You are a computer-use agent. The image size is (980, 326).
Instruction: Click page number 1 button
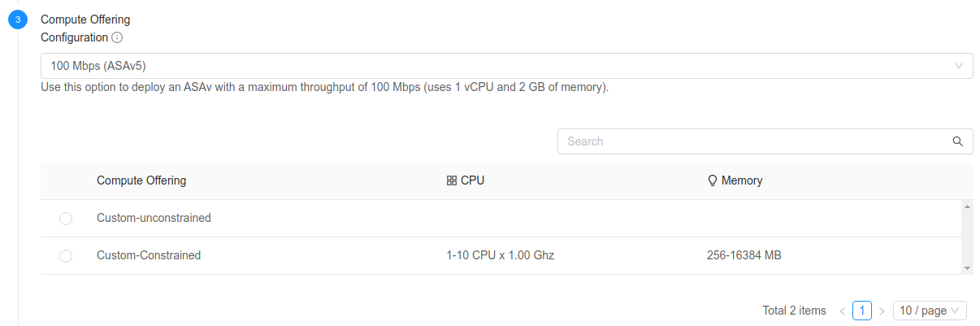pos(862,311)
